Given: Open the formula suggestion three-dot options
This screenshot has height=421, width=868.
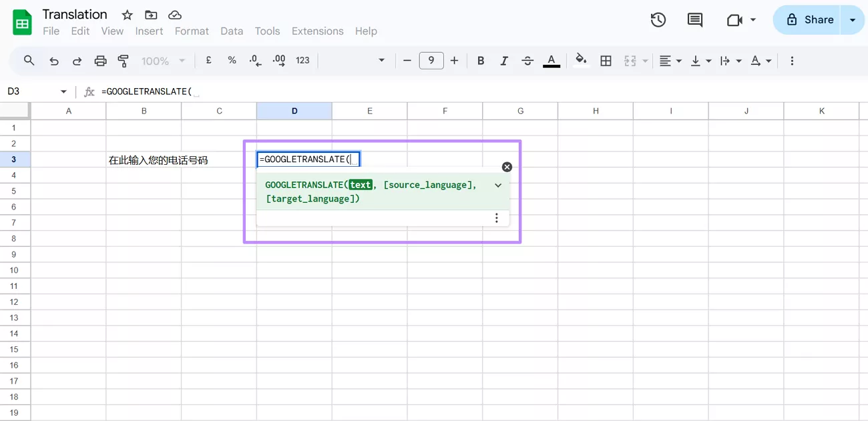Looking at the screenshot, I should coord(496,218).
